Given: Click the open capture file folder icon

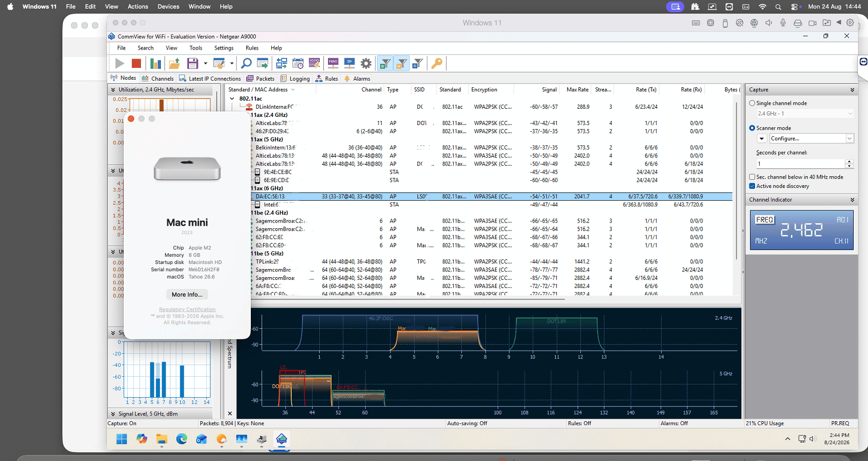Looking at the screenshot, I should [175, 63].
